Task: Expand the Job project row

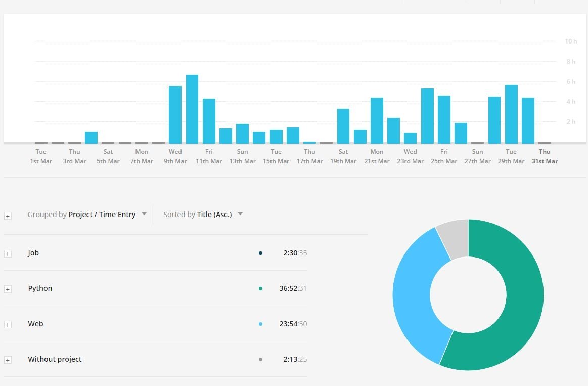Action: 8,253
